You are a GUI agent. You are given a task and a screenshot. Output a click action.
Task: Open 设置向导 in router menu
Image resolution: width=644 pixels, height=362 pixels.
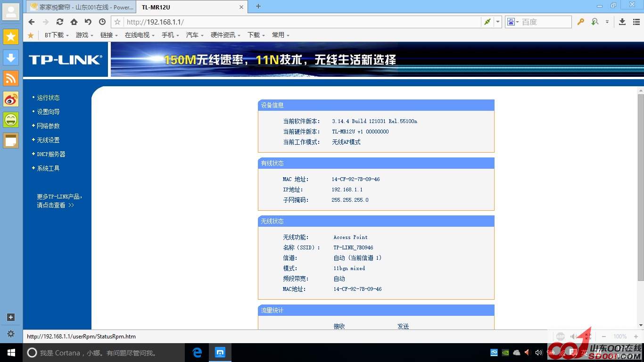(48, 112)
